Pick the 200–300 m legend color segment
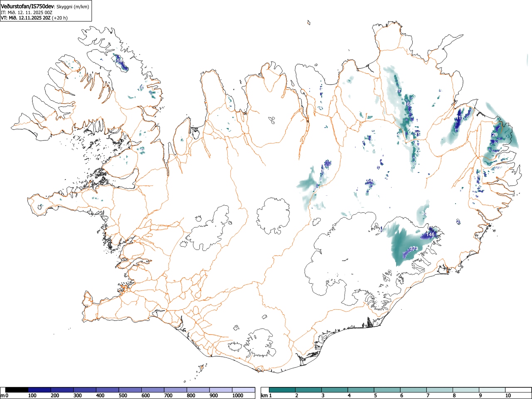 pos(62,390)
